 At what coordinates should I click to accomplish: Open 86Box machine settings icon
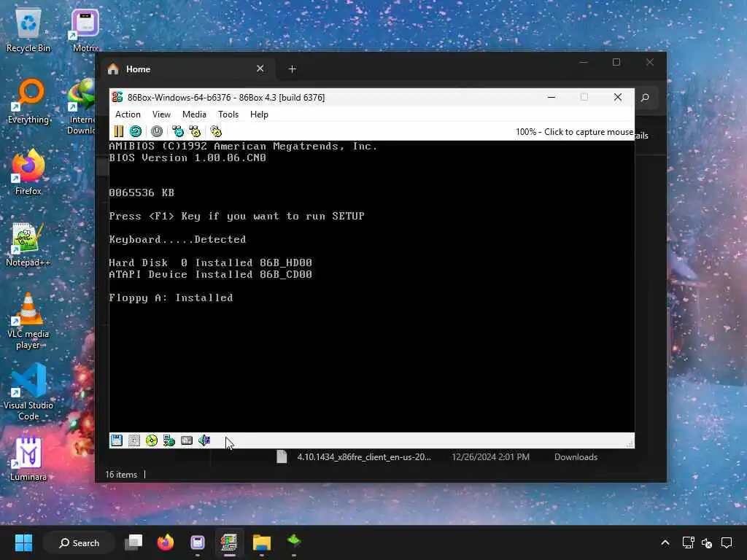(216, 131)
